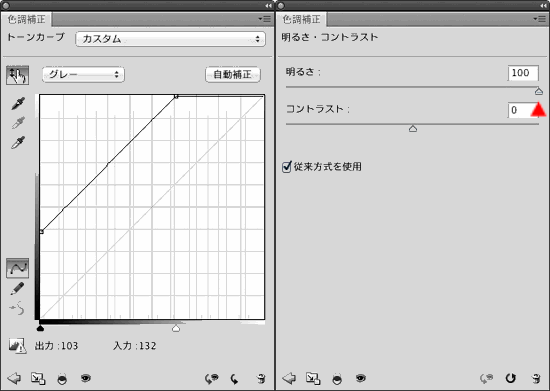This screenshot has width=550, height=391.
Task: Click expanded view icon in Brightness/Contrast panel
Action: tap(313, 378)
